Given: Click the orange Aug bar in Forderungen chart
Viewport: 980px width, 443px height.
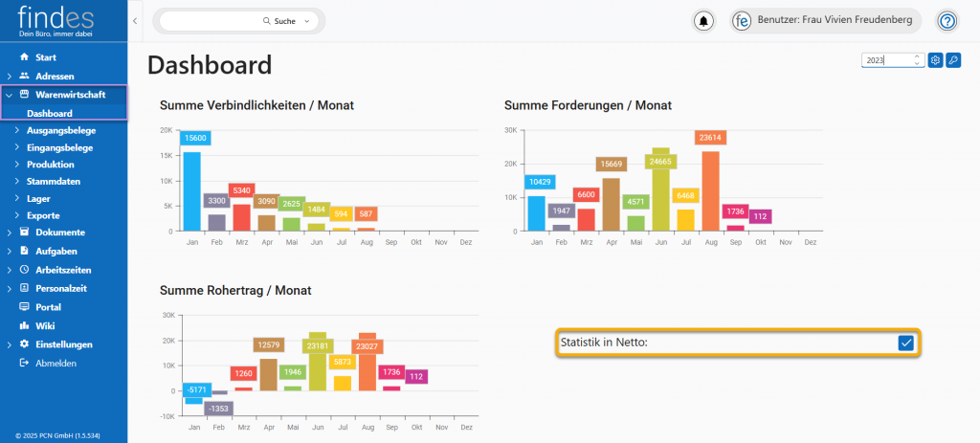Looking at the screenshot, I should tap(710, 191).
